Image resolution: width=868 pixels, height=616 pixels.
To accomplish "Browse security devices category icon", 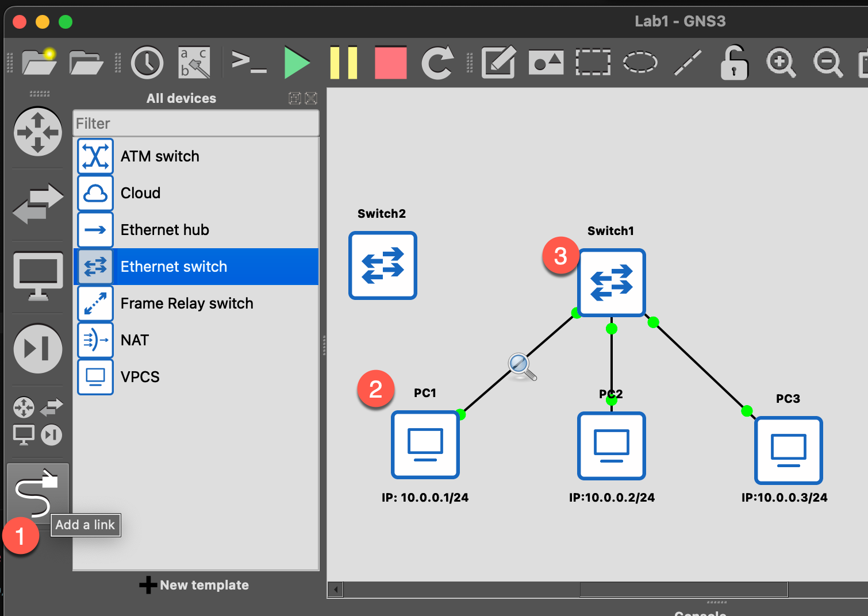I will [x=38, y=348].
